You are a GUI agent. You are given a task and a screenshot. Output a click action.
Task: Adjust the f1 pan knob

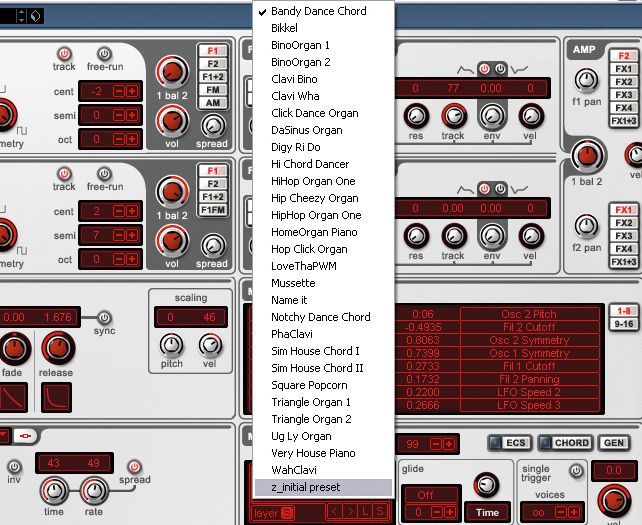tap(586, 81)
